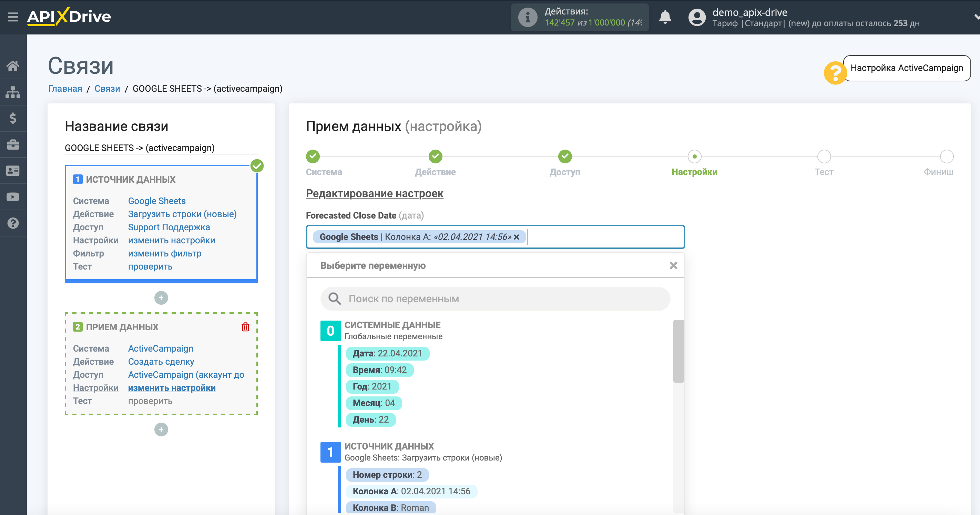This screenshot has width=980, height=515.
Task: Remove the Google Sheets Колонка A tag
Action: click(517, 237)
